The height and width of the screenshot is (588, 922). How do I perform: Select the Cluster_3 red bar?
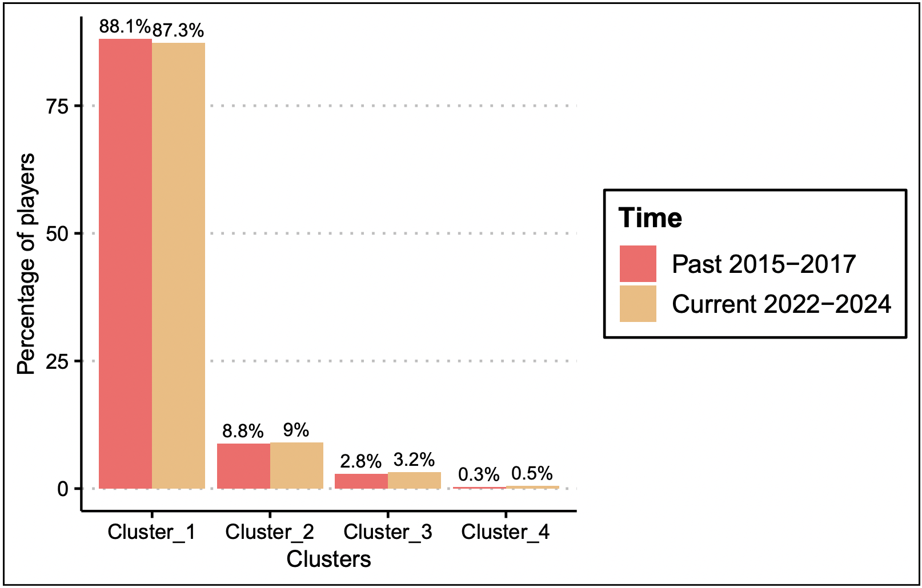362,481
